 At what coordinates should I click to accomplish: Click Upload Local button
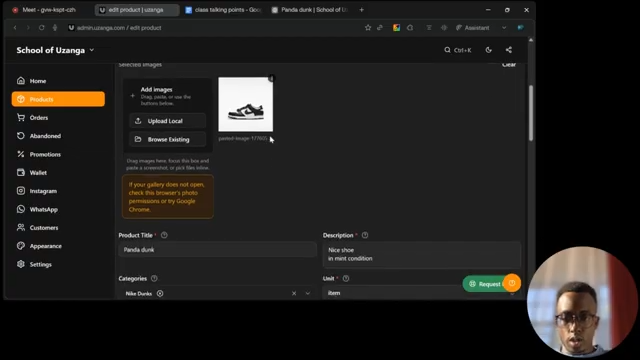[x=168, y=121]
